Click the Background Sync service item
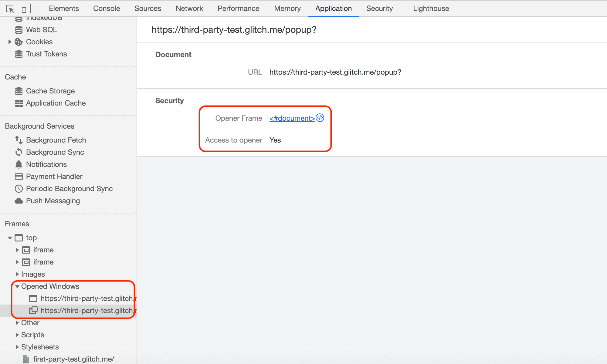 [55, 153]
